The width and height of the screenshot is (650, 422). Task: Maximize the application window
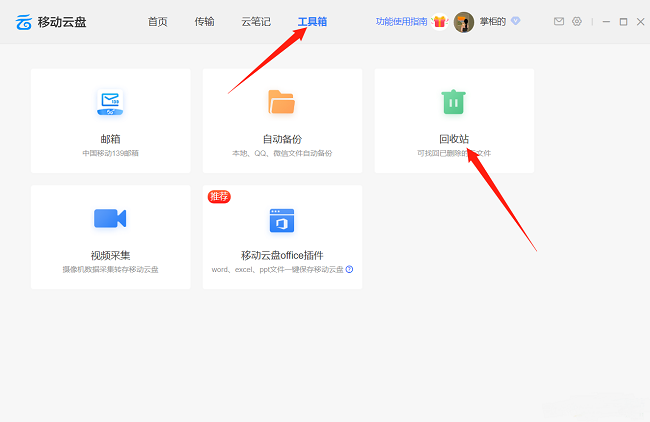tap(623, 21)
